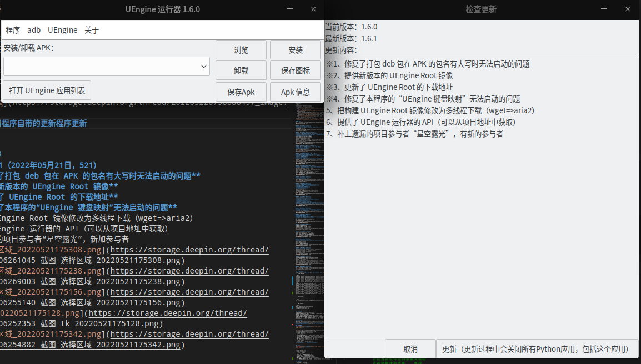Viewport: 641px width, 364px height.
Task: Click the (2022年05月21日, 521) heading line in editor
Action: pos(48,165)
